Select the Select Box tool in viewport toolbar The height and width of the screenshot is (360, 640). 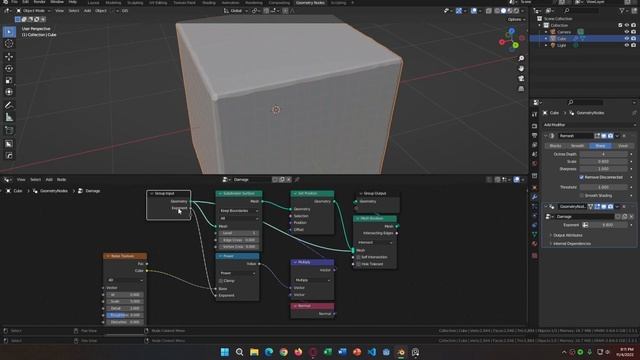tap(9, 31)
